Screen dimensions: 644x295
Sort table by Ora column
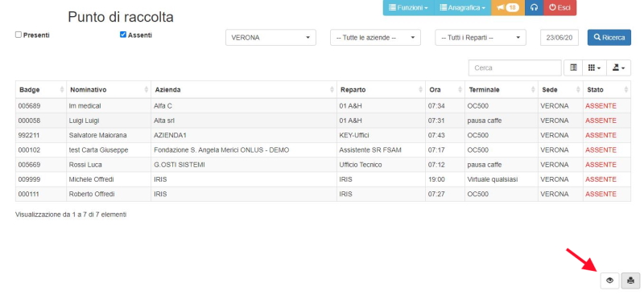[x=445, y=89]
